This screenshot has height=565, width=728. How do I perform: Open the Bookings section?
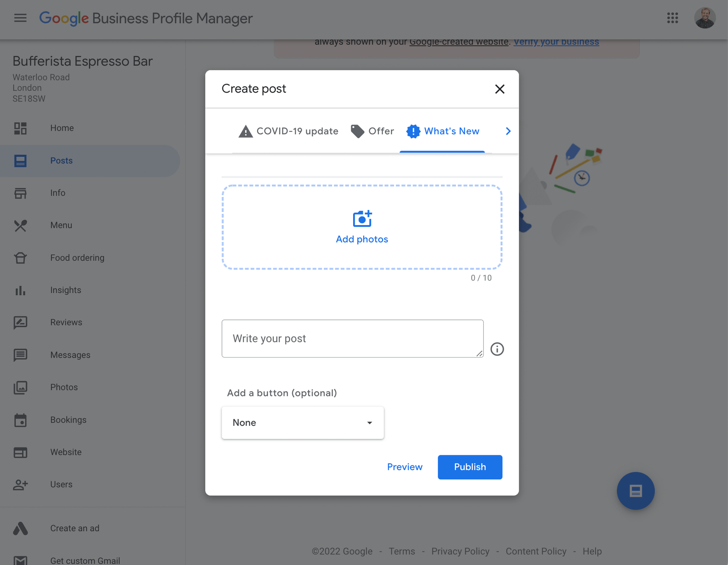click(68, 420)
